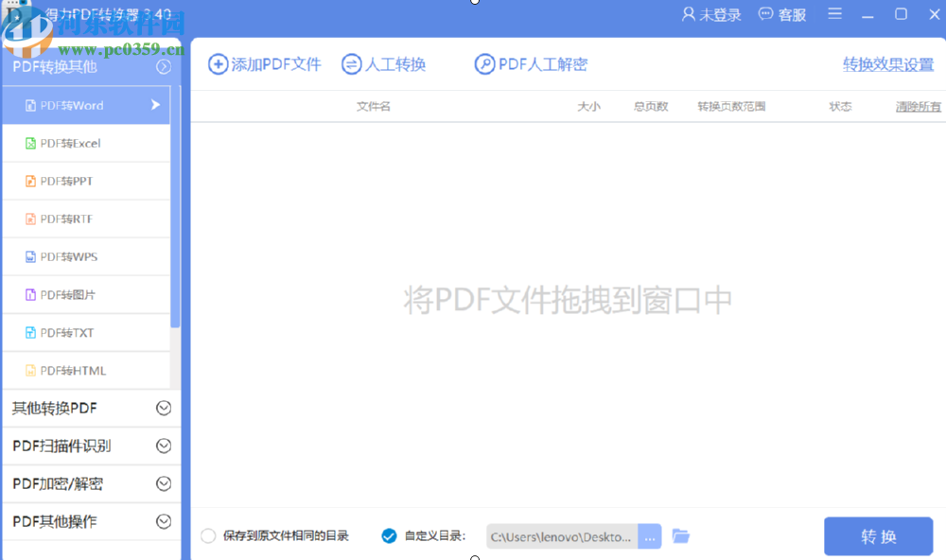This screenshot has height=560, width=946.
Task: Expand the PDF扫描件识别 category
Action: pyautogui.click(x=92, y=446)
